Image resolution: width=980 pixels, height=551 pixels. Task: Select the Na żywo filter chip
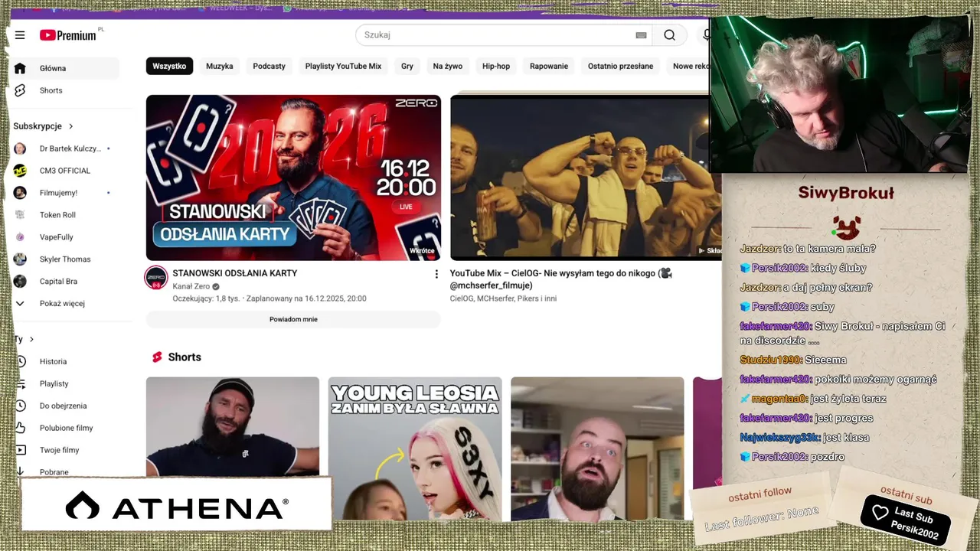[x=448, y=66]
